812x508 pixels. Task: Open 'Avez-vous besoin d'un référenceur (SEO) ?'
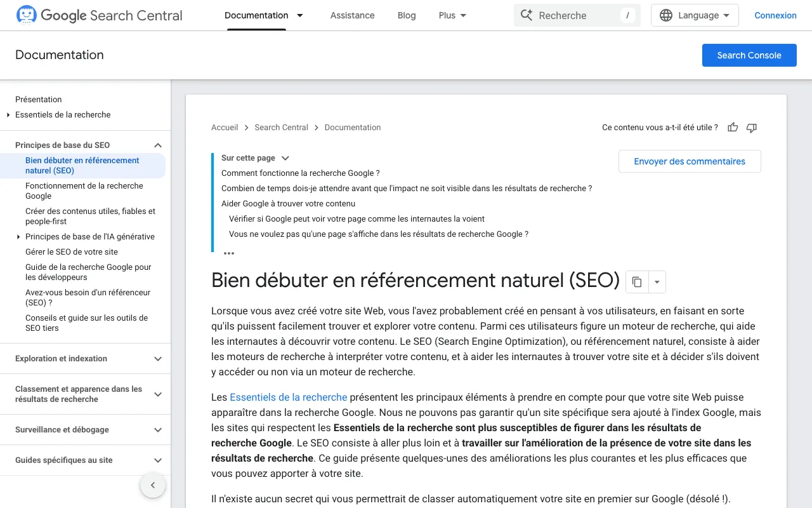click(x=88, y=298)
